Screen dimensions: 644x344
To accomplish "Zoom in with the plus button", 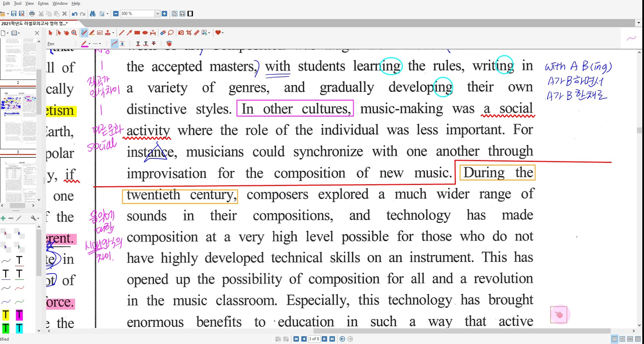I will click(164, 14).
